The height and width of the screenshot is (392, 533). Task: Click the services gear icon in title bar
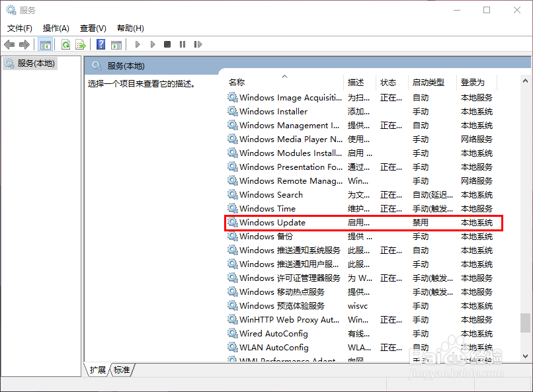[x=11, y=10]
